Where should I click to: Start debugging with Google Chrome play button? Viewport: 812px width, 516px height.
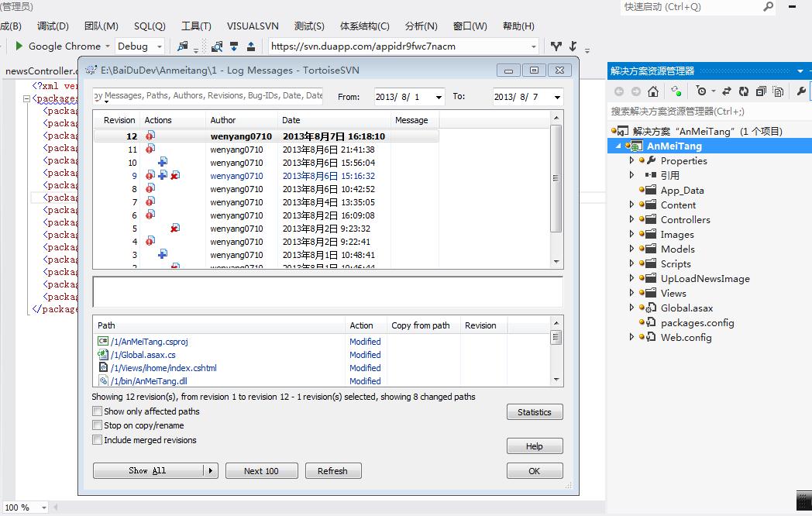pyautogui.click(x=19, y=46)
